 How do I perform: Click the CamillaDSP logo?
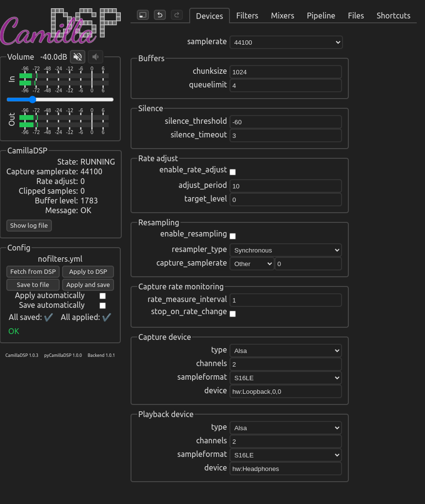(x=60, y=26)
